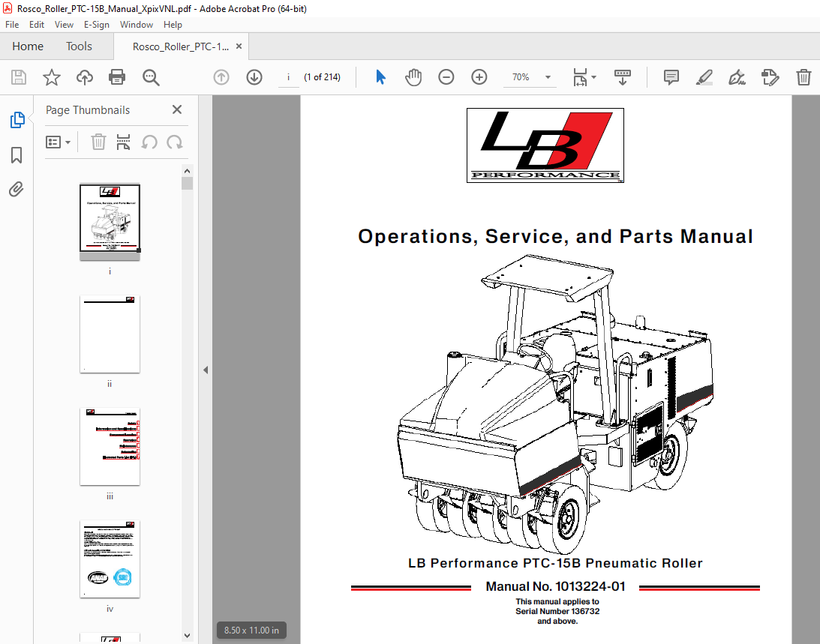Screen dimensions: 820x644
Task: Click the LB Performance logo image
Action: [545, 145]
